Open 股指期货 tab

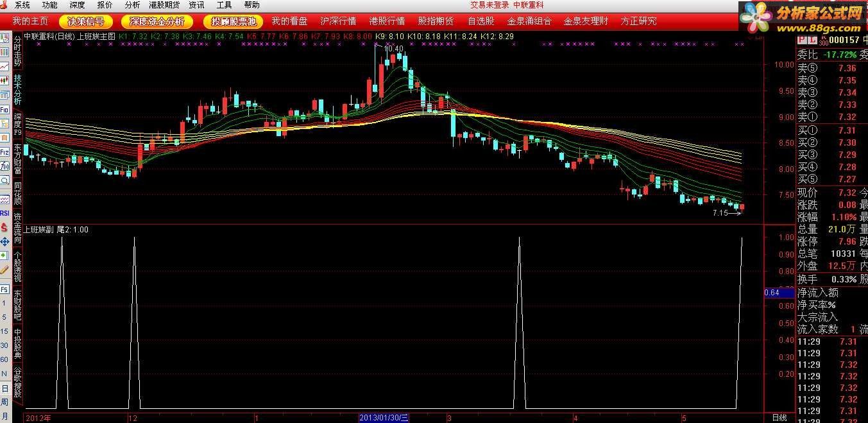point(436,21)
